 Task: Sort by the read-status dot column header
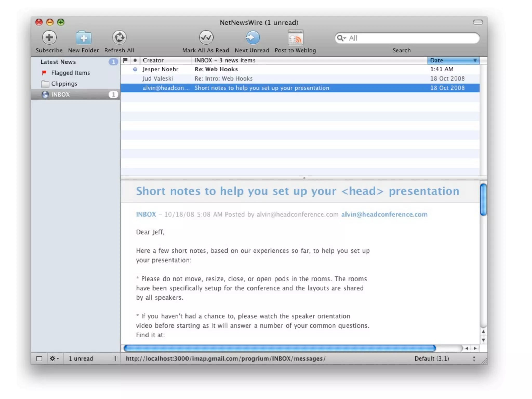[135, 60]
